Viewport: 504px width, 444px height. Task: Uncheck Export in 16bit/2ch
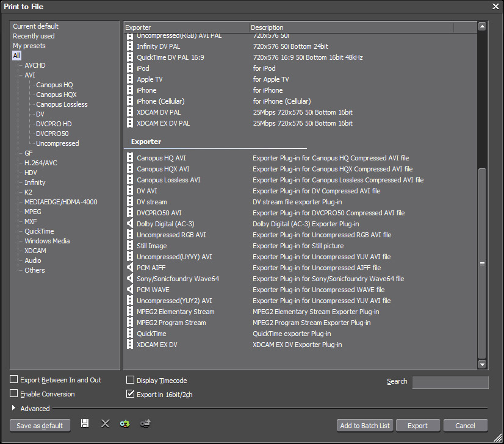(130, 394)
